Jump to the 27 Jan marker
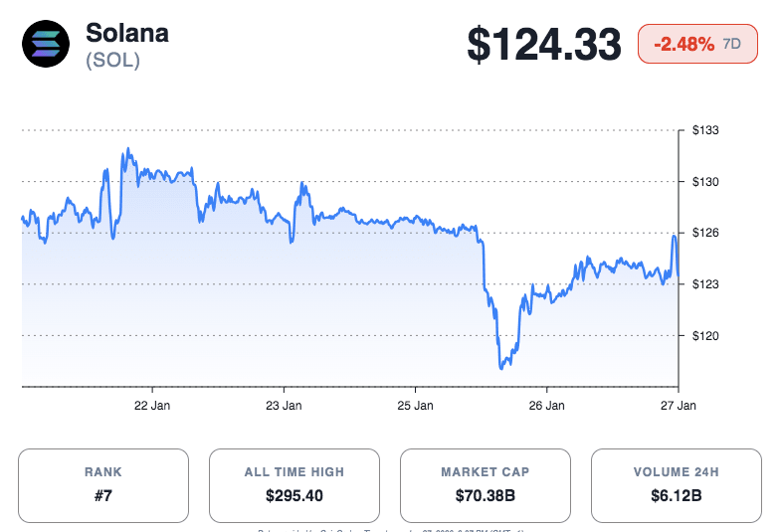The width and height of the screenshot is (781, 532). coord(679,406)
